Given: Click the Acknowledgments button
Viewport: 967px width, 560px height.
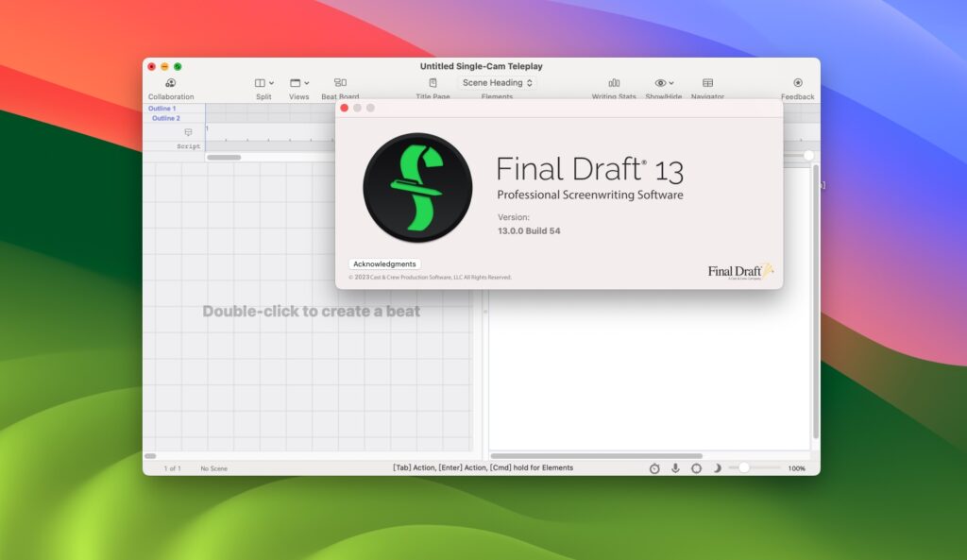Looking at the screenshot, I should 384,263.
